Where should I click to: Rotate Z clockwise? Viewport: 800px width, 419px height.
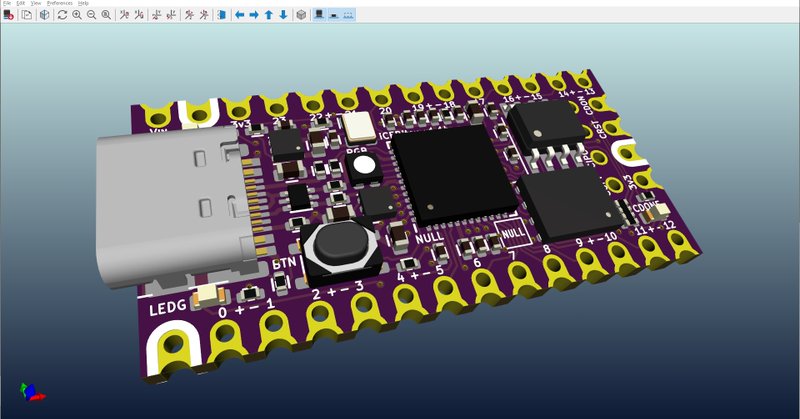189,15
